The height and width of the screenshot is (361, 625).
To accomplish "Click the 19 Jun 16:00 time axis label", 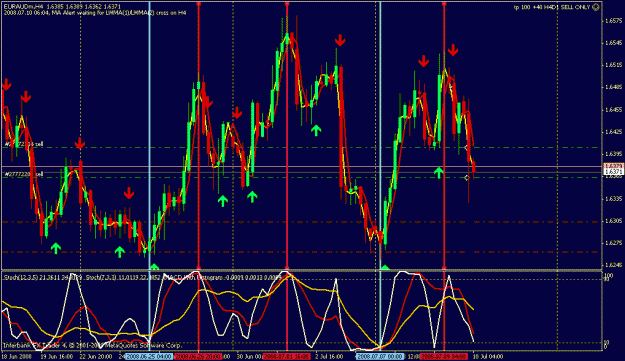I will click(57, 356).
